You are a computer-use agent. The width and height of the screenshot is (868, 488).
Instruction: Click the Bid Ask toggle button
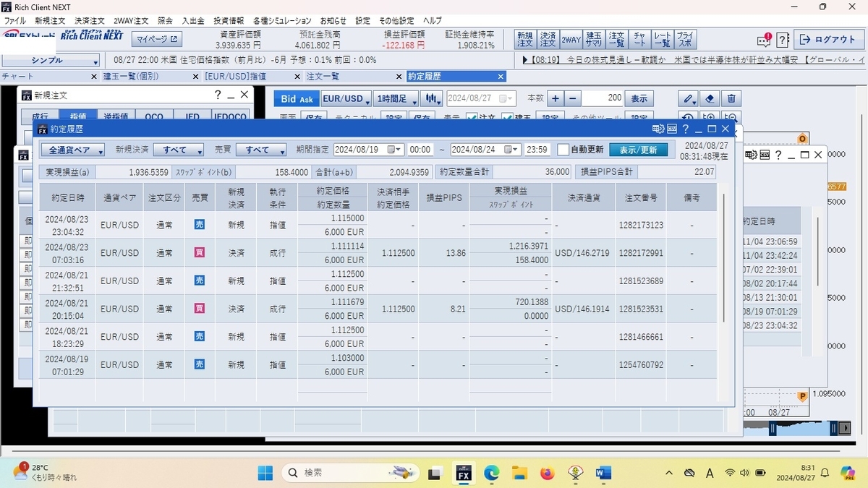click(x=297, y=98)
